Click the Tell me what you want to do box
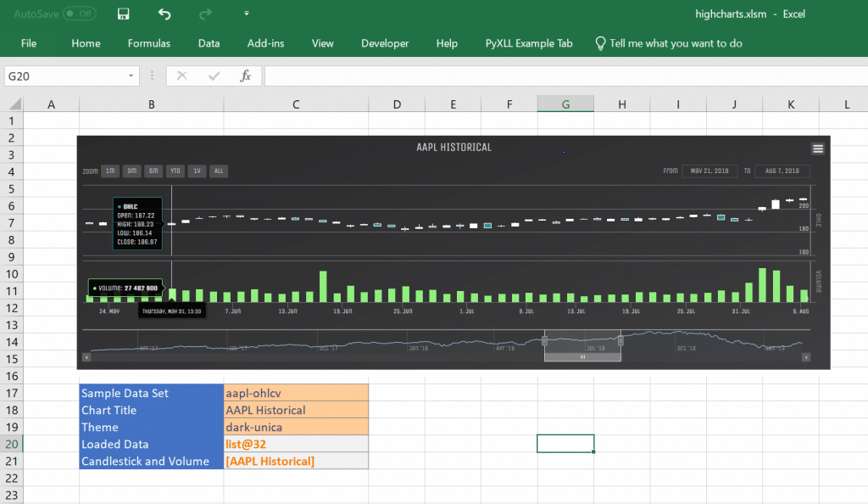This screenshot has height=504, width=868. [x=676, y=43]
